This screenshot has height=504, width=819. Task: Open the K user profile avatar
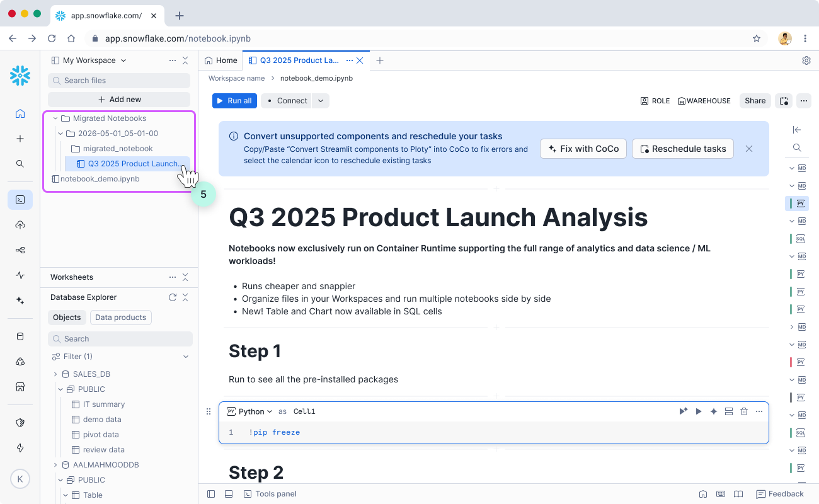point(20,479)
